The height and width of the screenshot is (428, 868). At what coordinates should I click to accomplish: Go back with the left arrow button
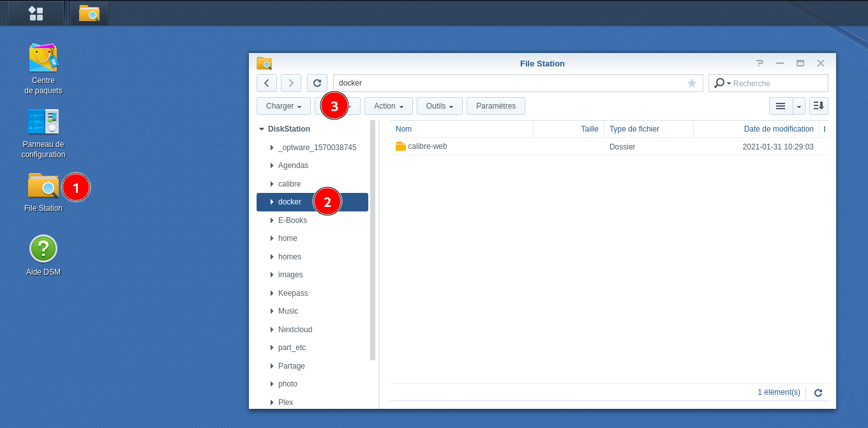click(266, 83)
